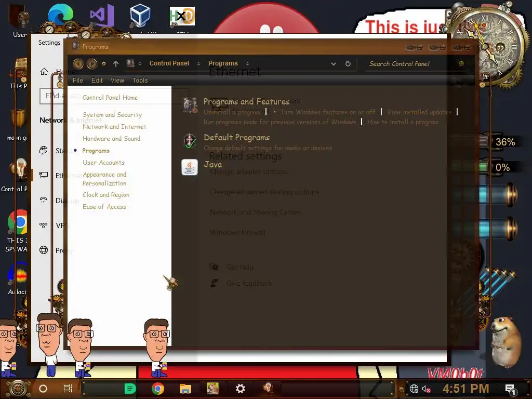The width and height of the screenshot is (532, 399).
Task: Open Appearance and Personalization category
Action: [x=104, y=179]
